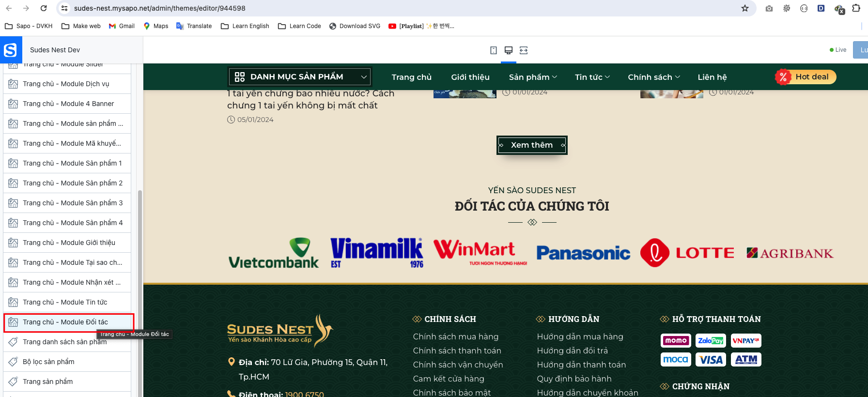Open Trang chủ - Module 4 Banner
Viewport: 868px width, 397px height.
[x=67, y=104]
